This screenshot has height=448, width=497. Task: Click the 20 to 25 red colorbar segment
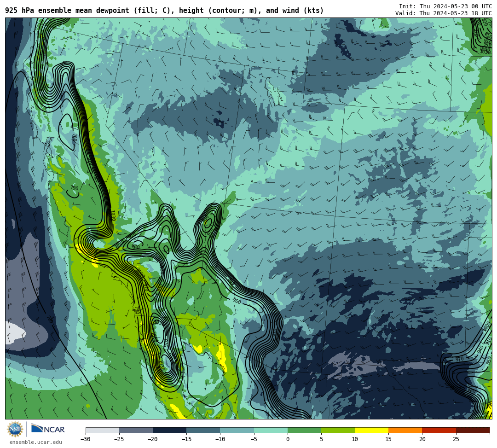pos(439,430)
